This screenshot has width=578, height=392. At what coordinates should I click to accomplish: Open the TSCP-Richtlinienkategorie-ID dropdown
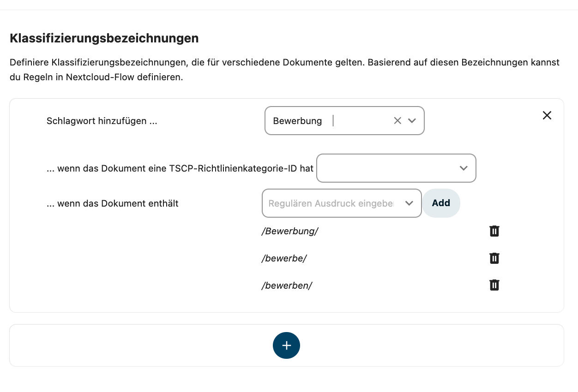pos(396,168)
